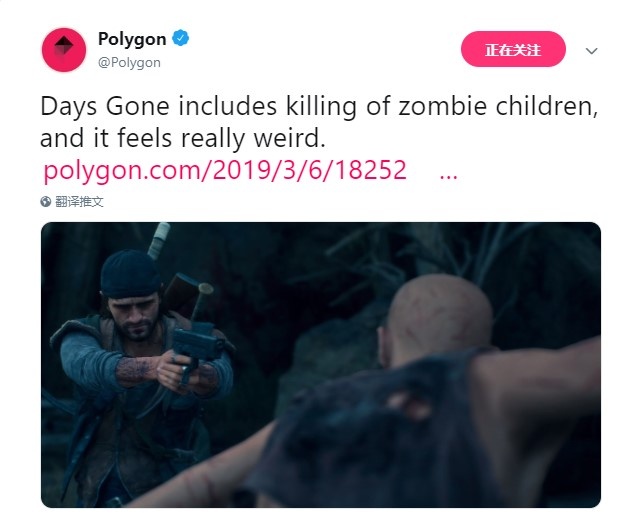Click the tweet's first line starting "Days Gone includes"

318,105
